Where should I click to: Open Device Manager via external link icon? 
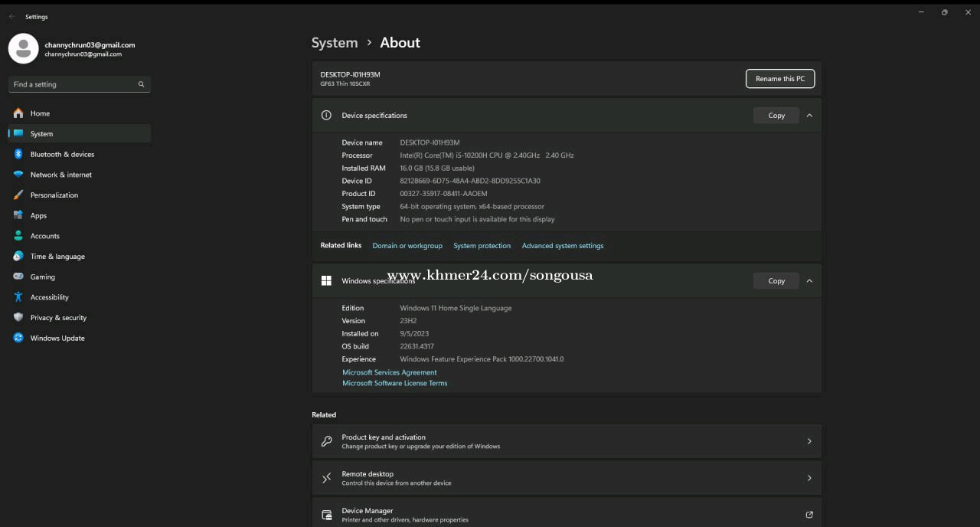809,515
